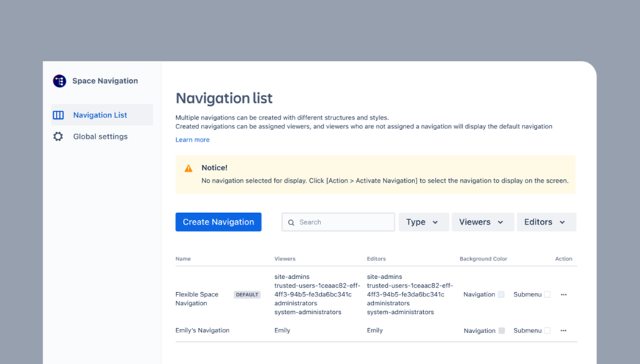640x364 pixels.
Task: Click the Global settings gear icon
Action: click(x=58, y=136)
